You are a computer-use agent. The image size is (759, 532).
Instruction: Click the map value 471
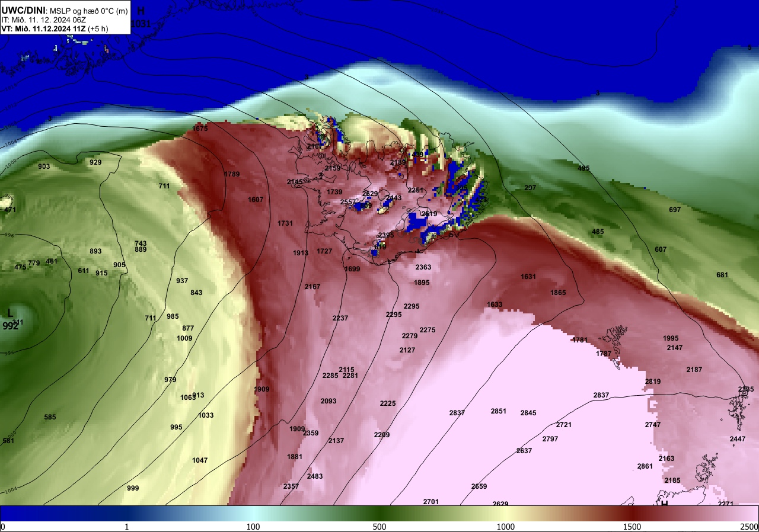(x=10, y=210)
